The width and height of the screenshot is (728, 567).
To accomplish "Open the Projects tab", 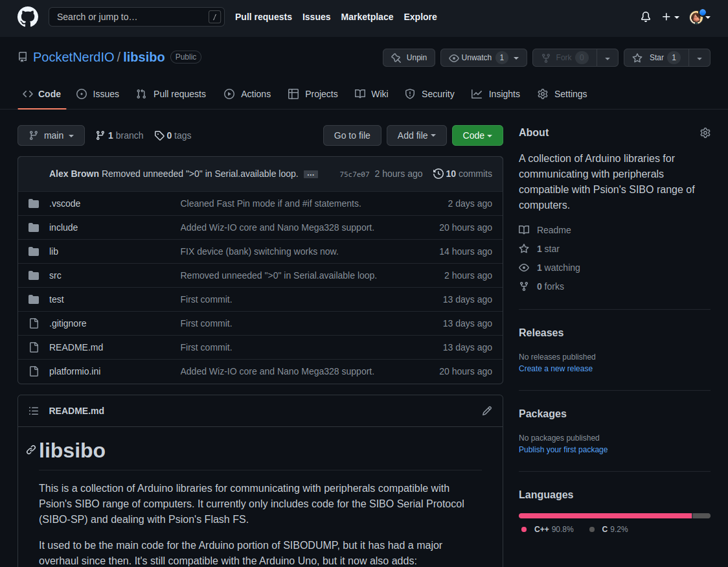I will tap(312, 94).
